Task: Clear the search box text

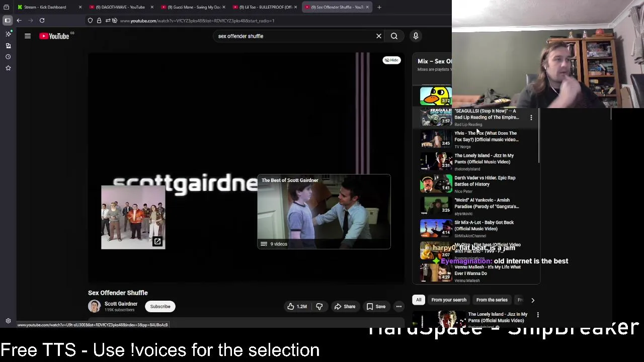Action: 379,36
